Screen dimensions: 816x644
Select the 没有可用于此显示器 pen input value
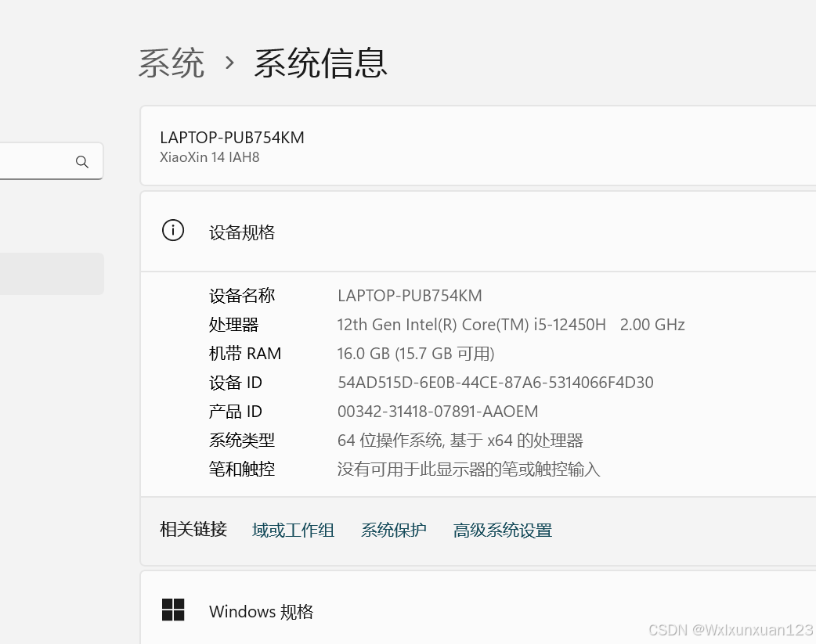468,470
